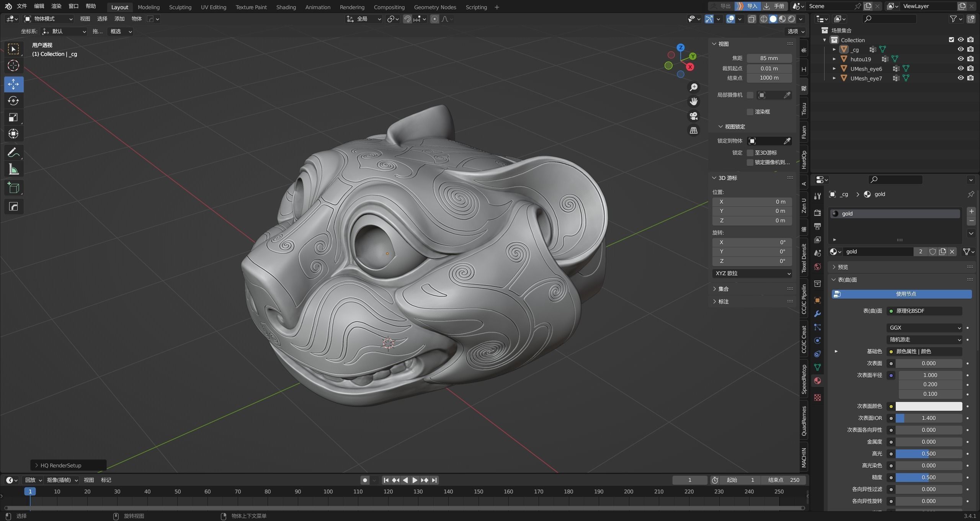Open the Render properties tab icon
Viewport: 980px width, 521px height.
tap(817, 213)
